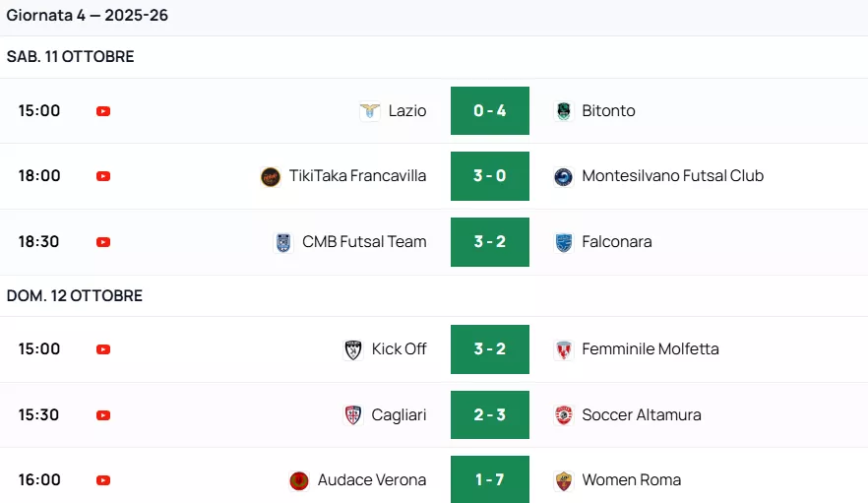Click the Lazio team crest

(369, 111)
